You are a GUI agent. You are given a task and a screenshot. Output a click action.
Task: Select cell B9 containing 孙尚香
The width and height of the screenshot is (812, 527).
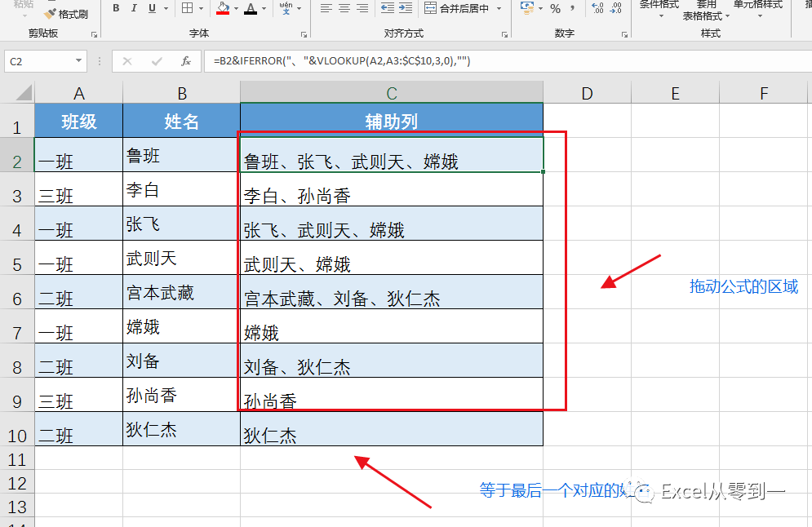(x=182, y=395)
